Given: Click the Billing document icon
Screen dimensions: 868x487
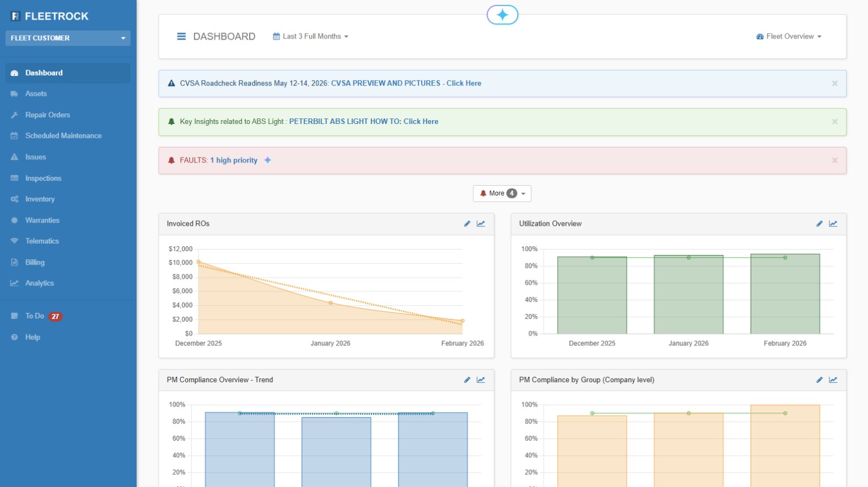Looking at the screenshot, I should click(14, 262).
